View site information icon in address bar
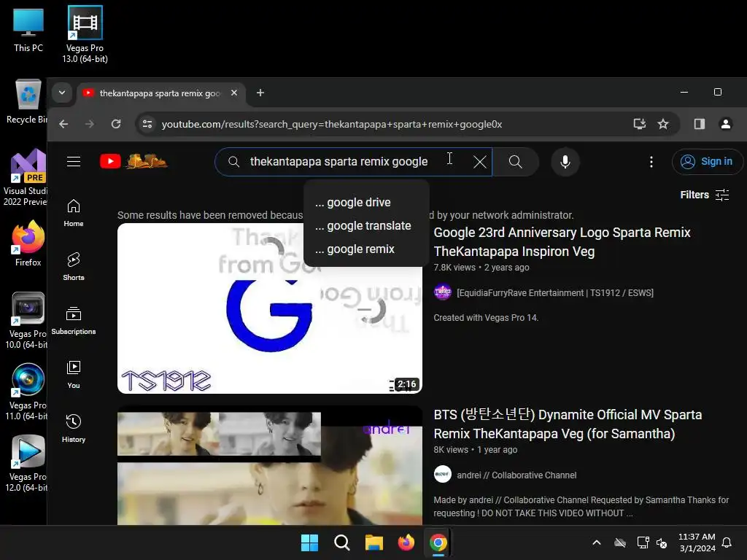Screen dimensions: 747x560 pyautogui.click(x=147, y=124)
